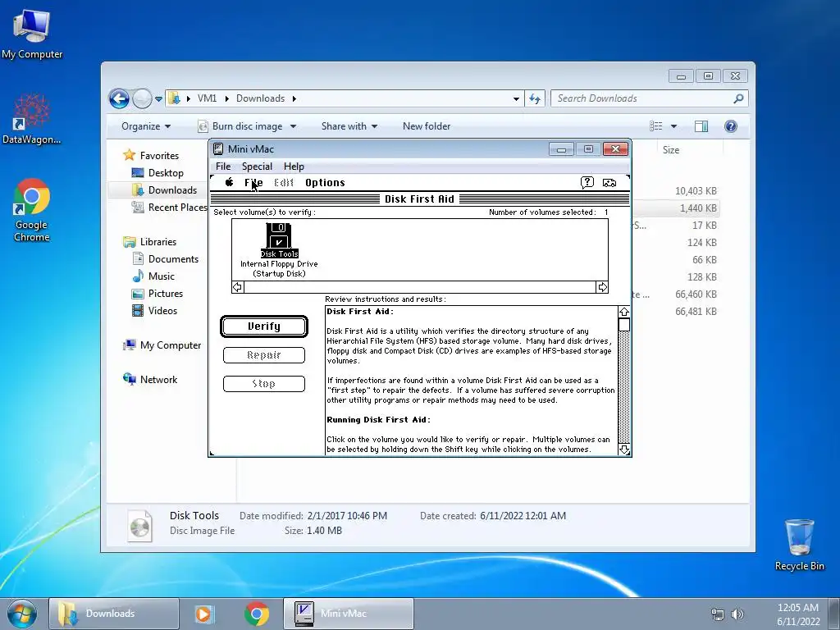
Task: Click the Explorer Forward navigation button
Action: [x=142, y=98]
